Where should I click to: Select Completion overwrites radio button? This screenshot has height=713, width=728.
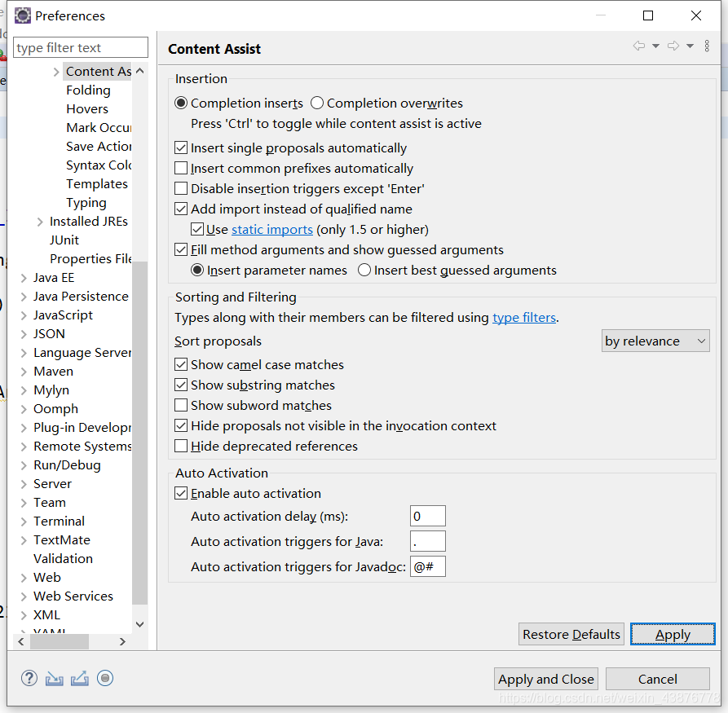pos(317,103)
